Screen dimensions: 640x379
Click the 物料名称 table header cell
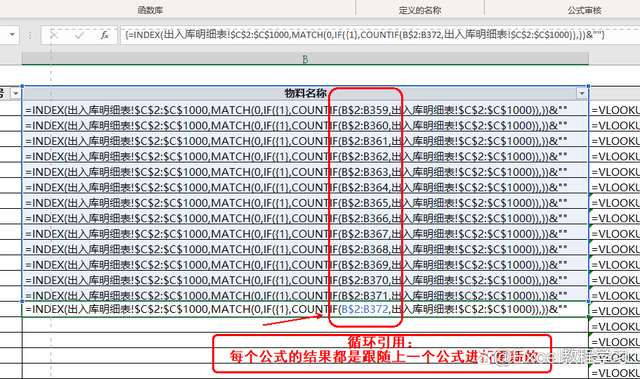pos(305,94)
